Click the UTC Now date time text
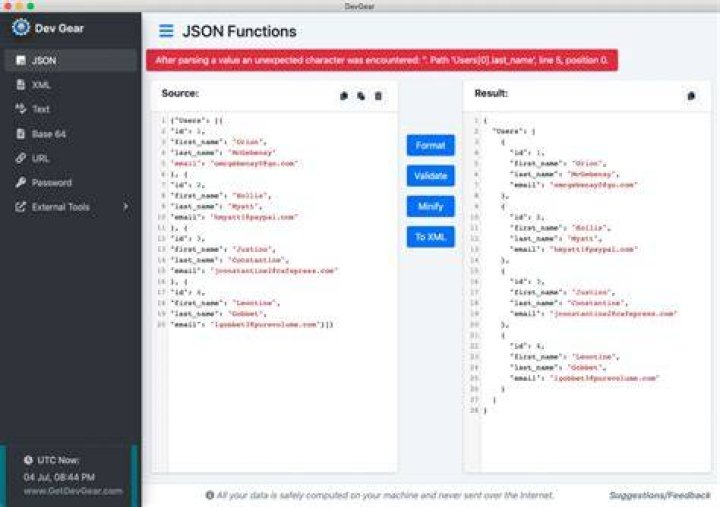 [x=59, y=477]
